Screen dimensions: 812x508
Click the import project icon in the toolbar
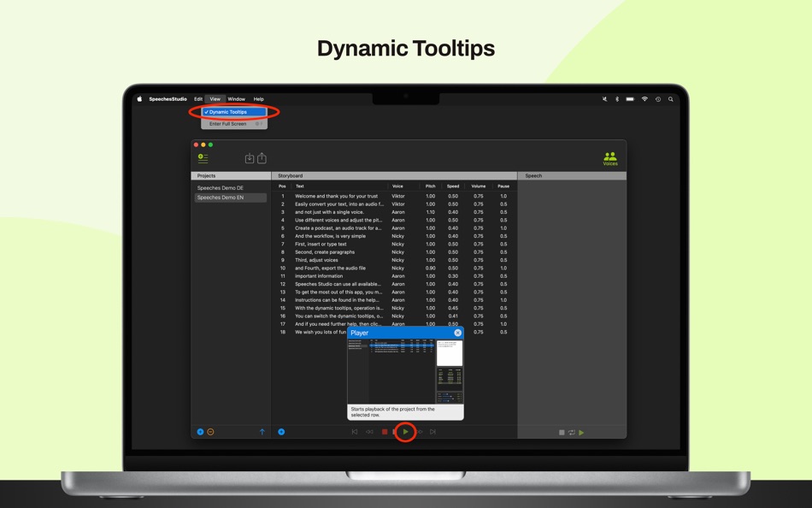tap(250, 157)
